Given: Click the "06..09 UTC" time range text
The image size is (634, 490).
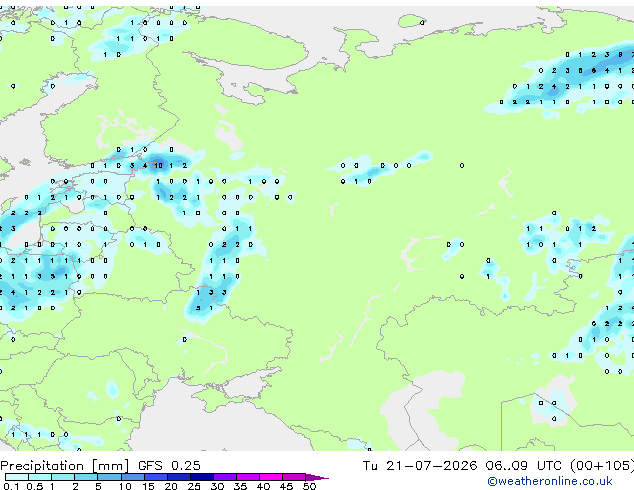Looking at the screenshot, I should [x=524, y=466].
